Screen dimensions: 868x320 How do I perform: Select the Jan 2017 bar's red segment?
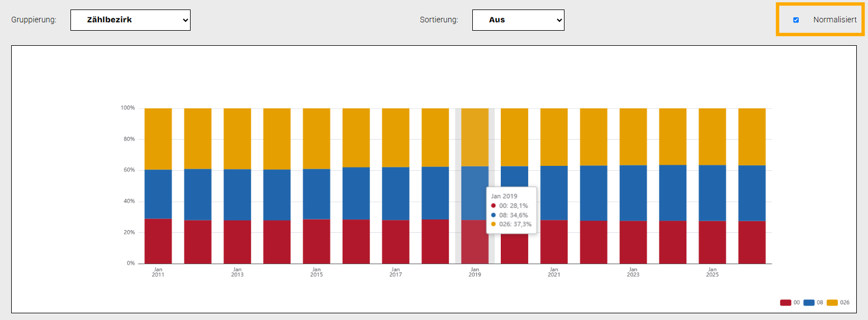click(x=396, y=242)
